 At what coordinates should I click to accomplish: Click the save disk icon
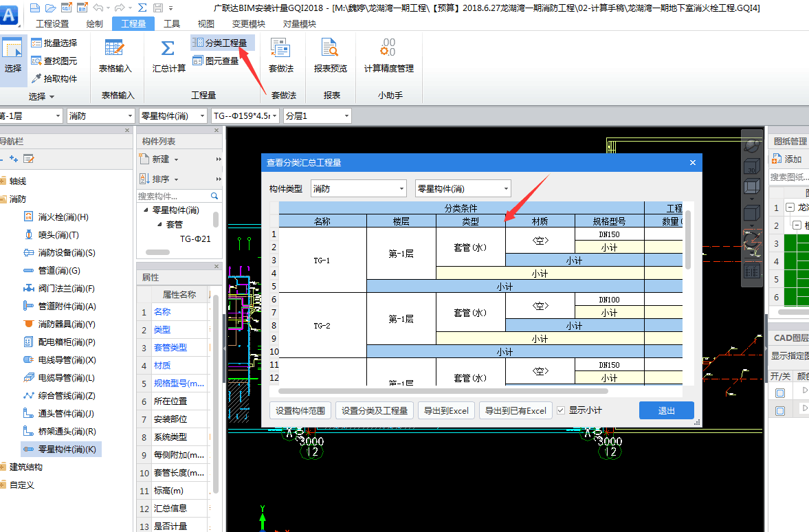coord(158,8)
